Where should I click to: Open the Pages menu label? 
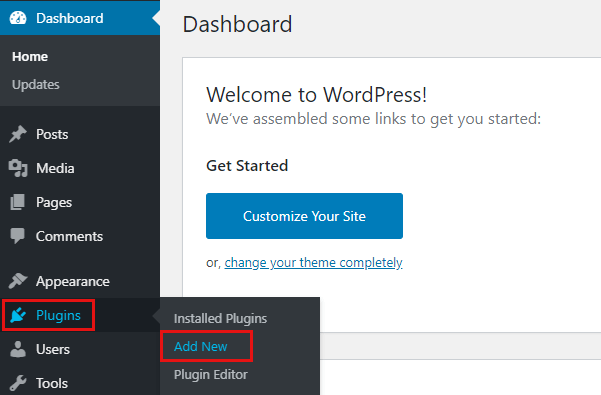pos(54,202)
